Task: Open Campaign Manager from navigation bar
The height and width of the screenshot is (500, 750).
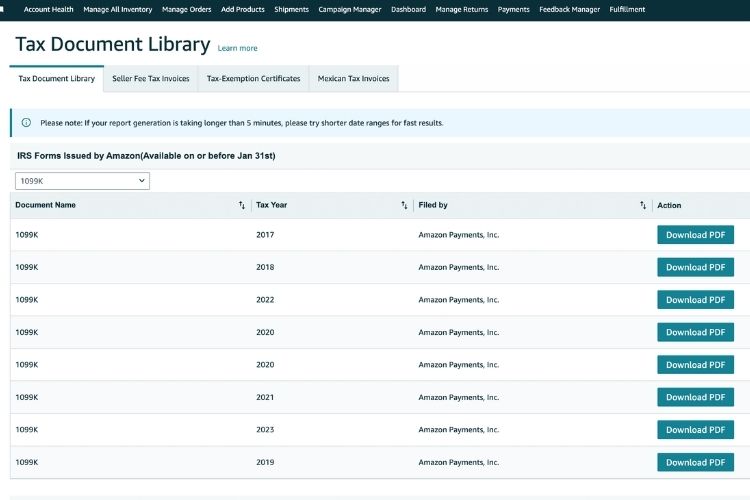Action: [x=350, y=9]
